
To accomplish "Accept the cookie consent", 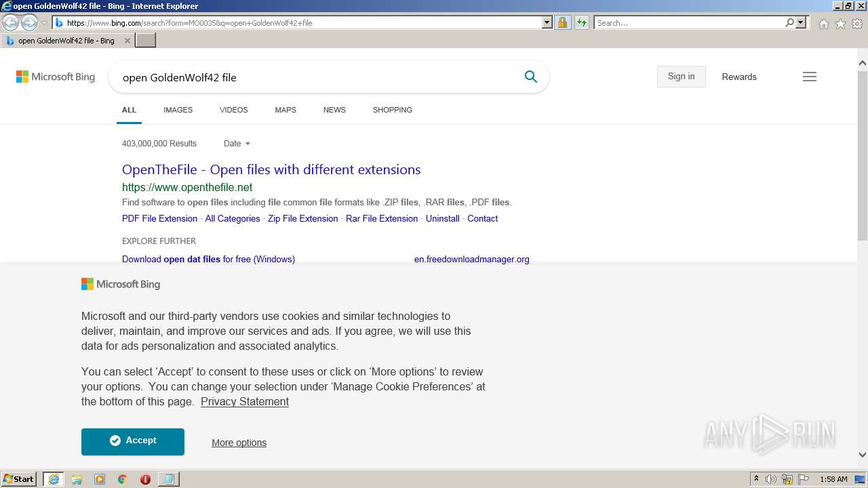I will (x=133, y=441).
